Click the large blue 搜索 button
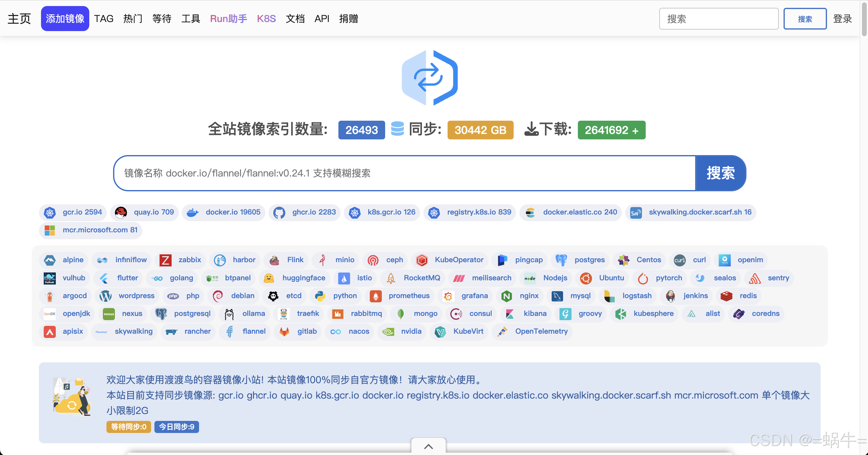 point(721,173)
